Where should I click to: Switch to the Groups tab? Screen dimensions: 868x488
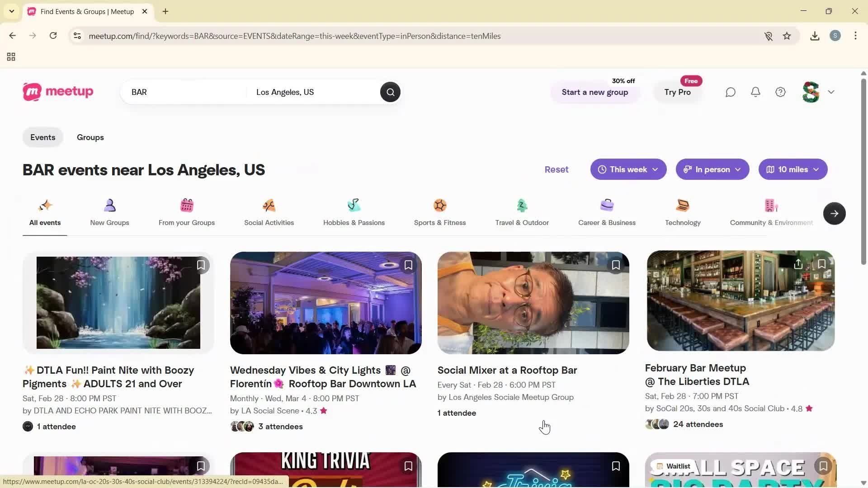(x=90, y=137)
